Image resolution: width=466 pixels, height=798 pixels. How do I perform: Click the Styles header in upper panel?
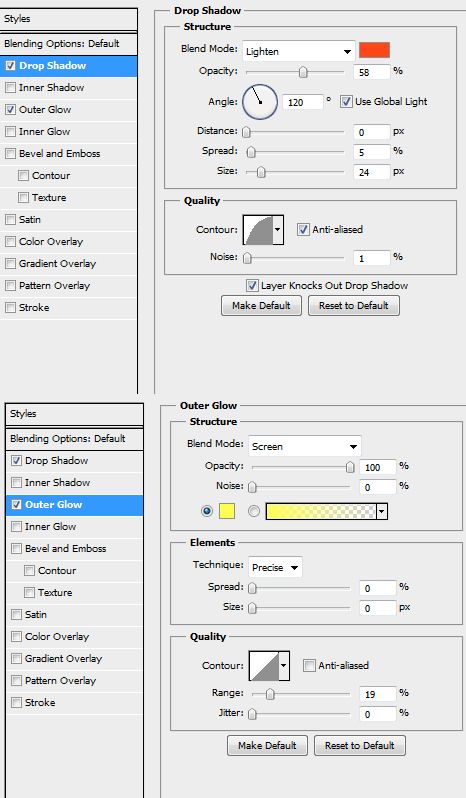68,19
